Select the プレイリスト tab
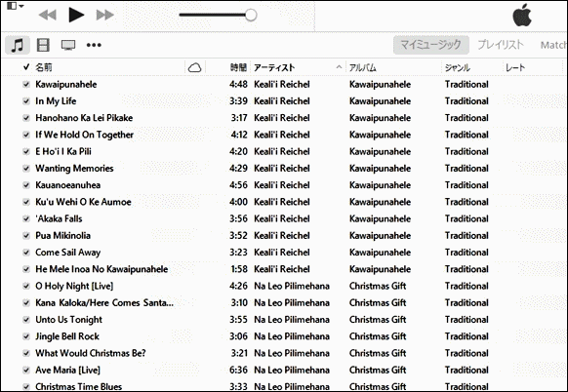This screenshot has height=392, width=568. pos(501,45)
